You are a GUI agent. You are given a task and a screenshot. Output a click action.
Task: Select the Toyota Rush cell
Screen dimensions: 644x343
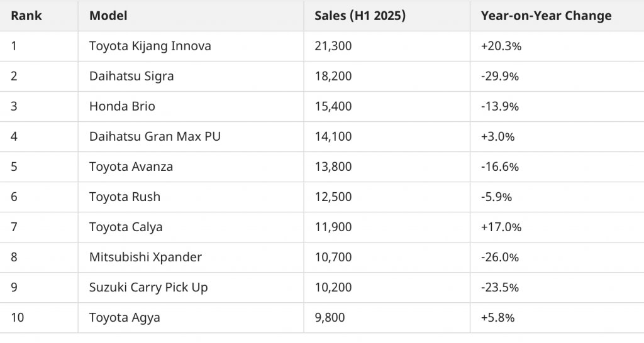click(x=125, y=197)
